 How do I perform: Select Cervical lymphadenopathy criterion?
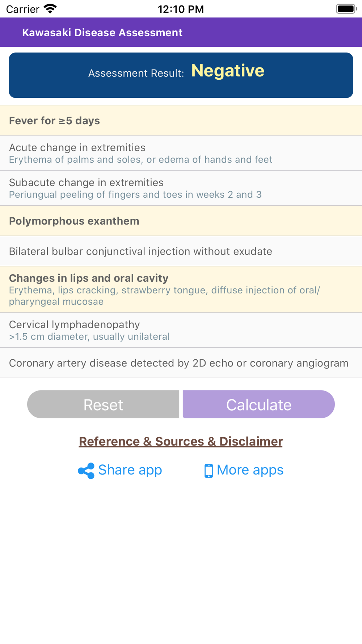181,330
